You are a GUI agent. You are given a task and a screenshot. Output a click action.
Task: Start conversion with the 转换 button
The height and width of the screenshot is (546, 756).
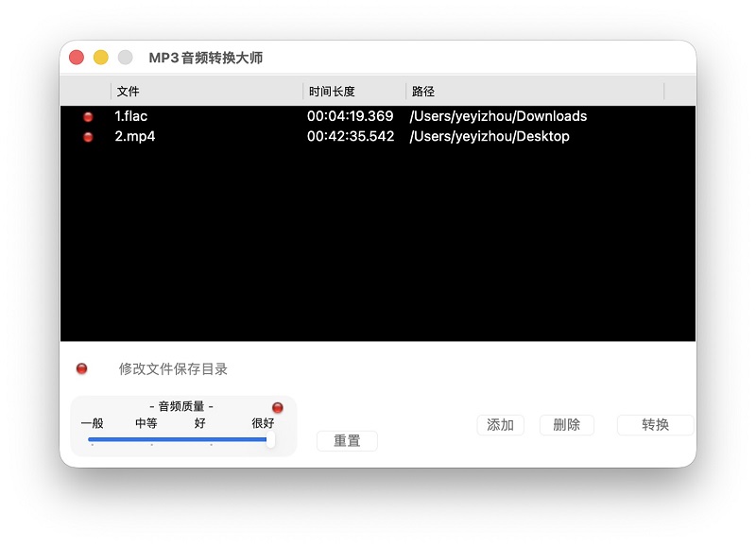[655, 425]
